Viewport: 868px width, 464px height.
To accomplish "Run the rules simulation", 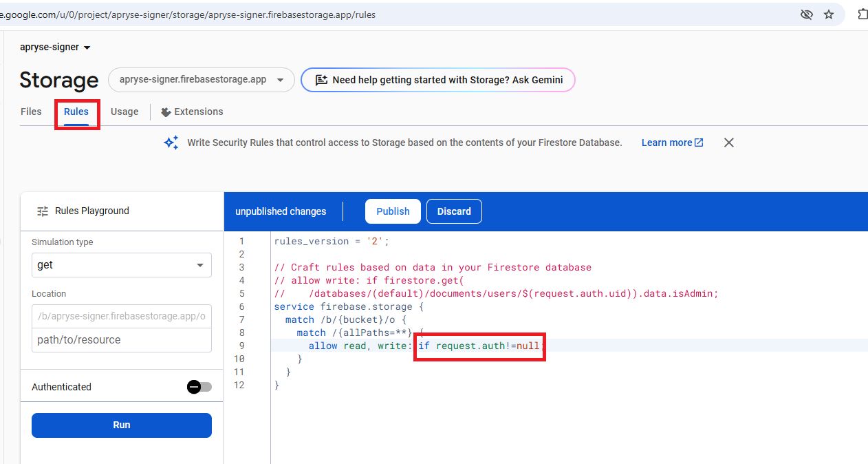I will 122,425.
